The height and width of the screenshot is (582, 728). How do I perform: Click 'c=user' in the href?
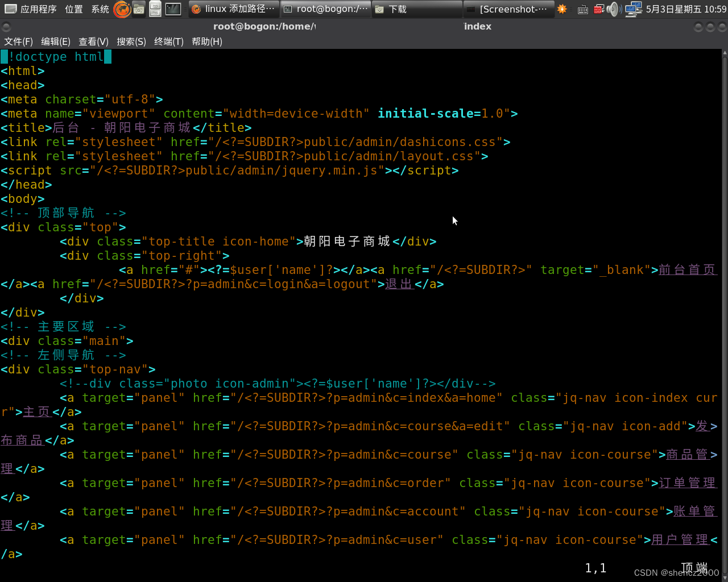(411, 540)
